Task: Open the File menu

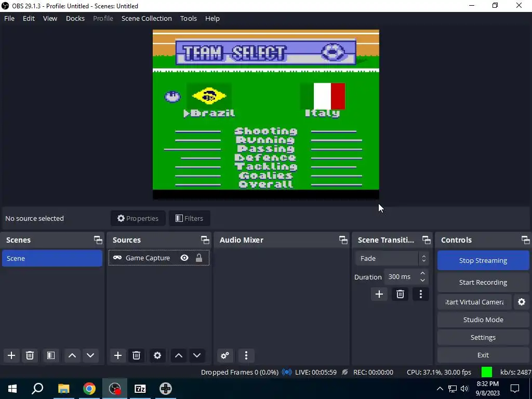Action: tap(9, 18)
